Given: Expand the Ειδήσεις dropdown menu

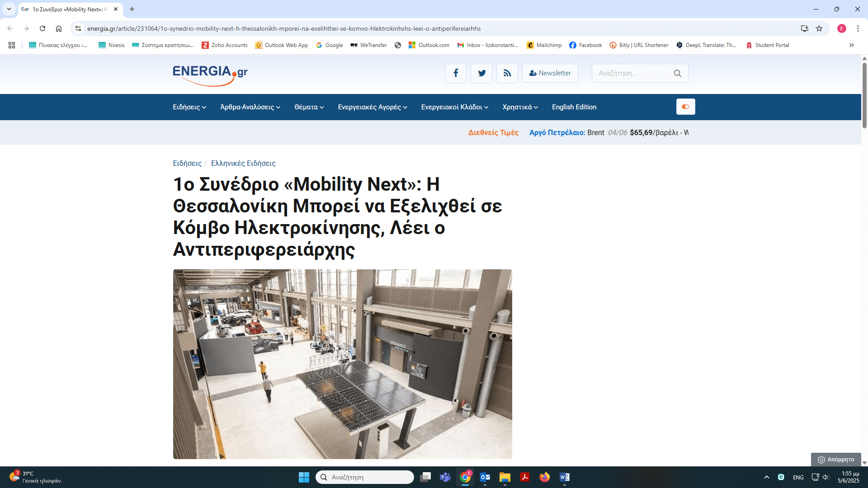Looking at the screenshot, I should coord(189,107).
